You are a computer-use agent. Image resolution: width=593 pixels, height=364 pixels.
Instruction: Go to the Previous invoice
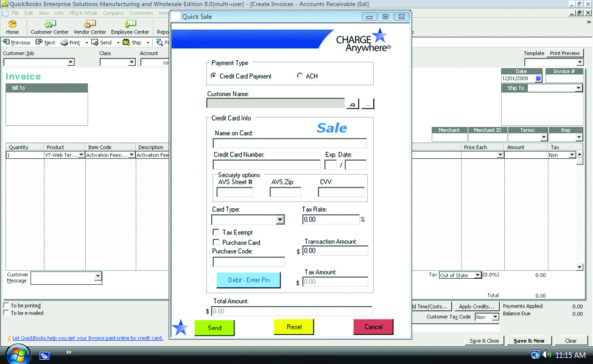point(16,43)
